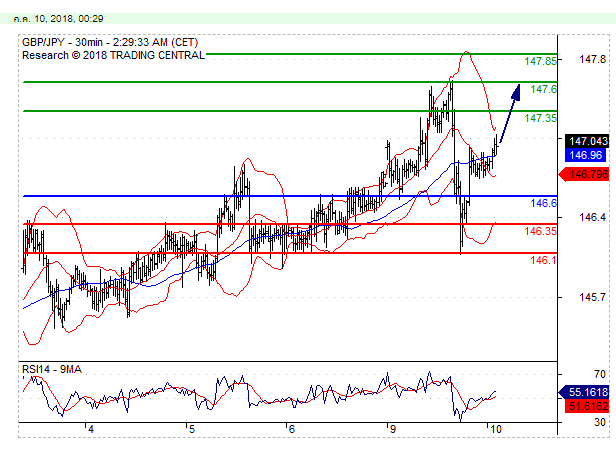Click the 146.4 price axis value
Viewport: 616px width, 449px height.
pyautogui.click(x=593, y=217)
